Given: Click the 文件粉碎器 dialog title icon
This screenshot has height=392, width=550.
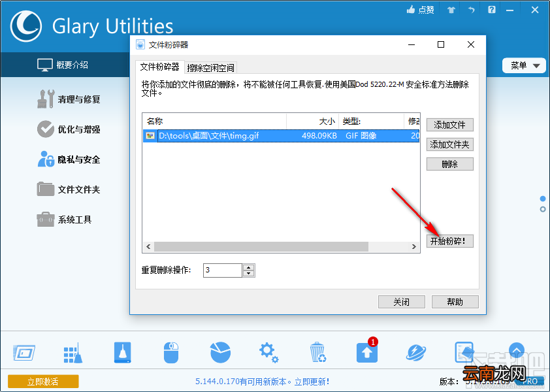Looking at the screenshot, I should 140,44.
